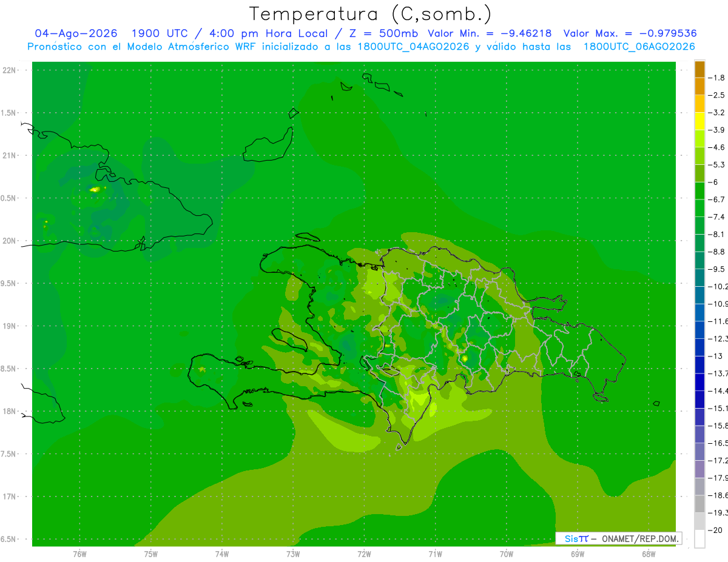This screenshot has width=728, height=562.
Task: Click the 70W longitude label
Action: (x=506, y=554)
